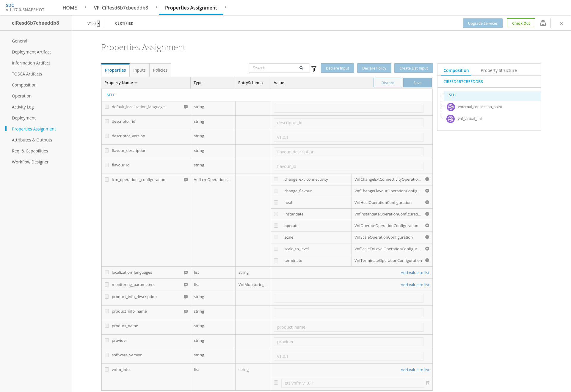The width and height of the screenshot is (571, 392).
Task: Show description of localization_languages
Action: click(186, 273)
